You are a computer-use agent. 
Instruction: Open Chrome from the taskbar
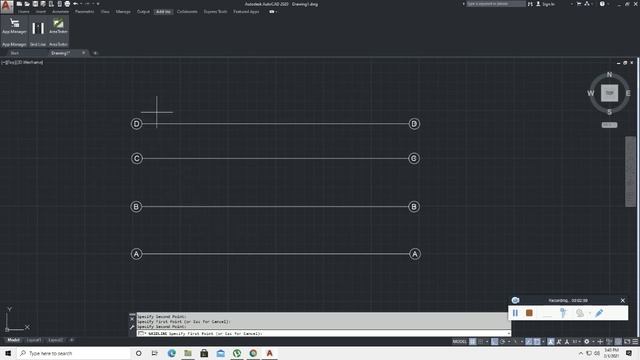(x=253, y=353)
